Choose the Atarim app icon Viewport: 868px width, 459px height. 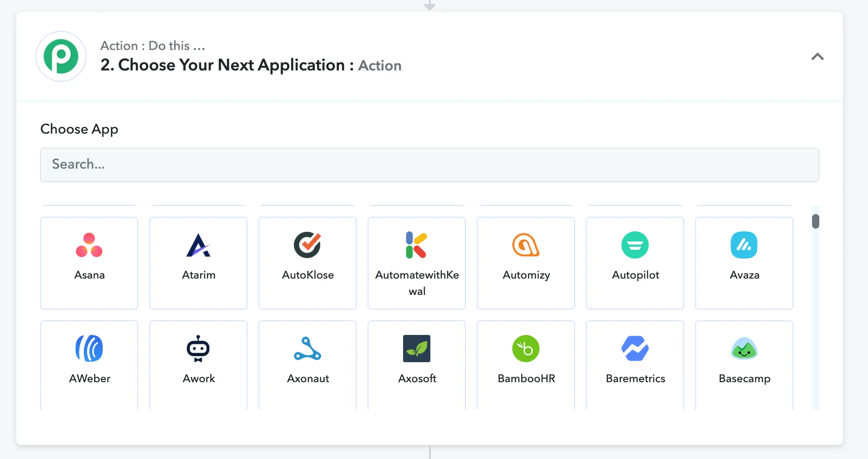click(198, 245)
